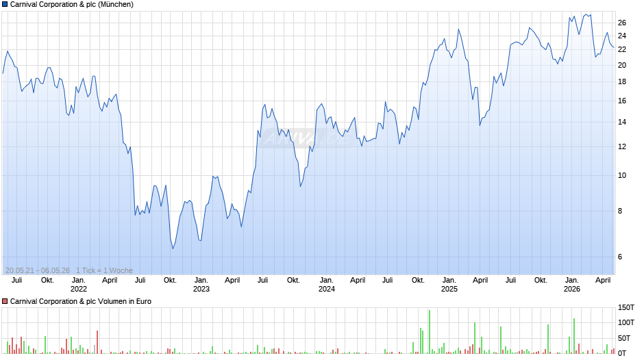Click the price axis label 10
644x360 pixels.
click(622, 176)
